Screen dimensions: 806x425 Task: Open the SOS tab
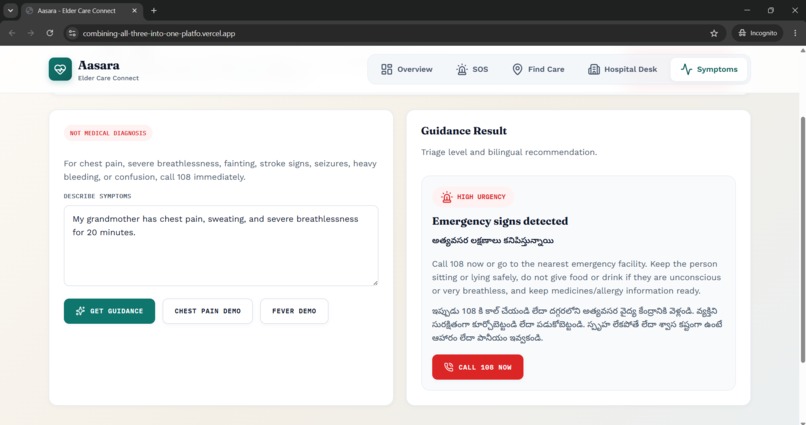[472, 69]
